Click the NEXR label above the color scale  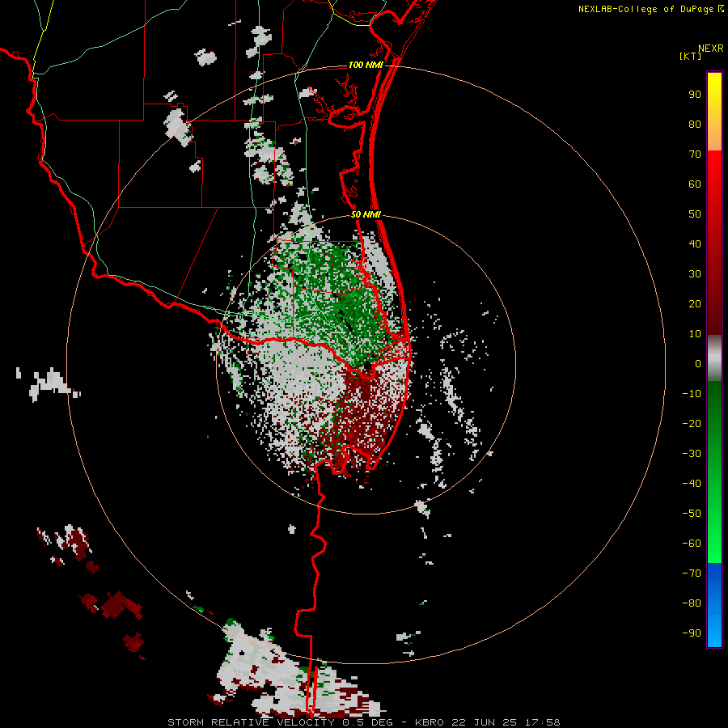[711, 49]
